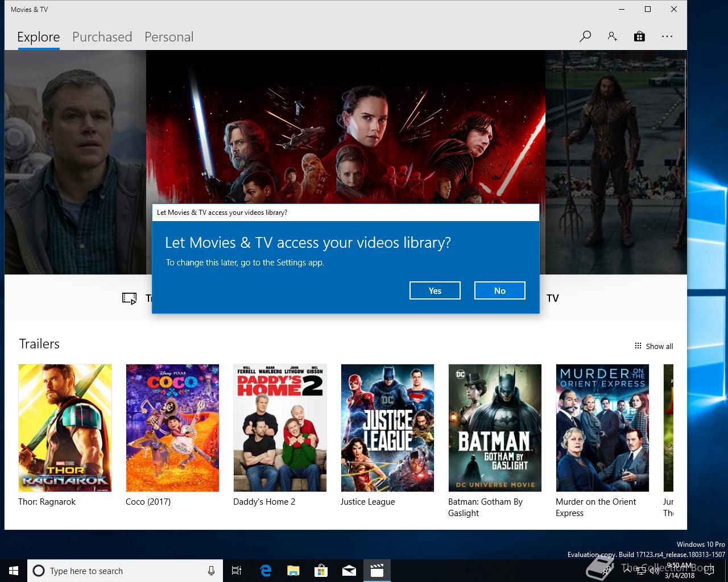Viewport: 728px width, 582px height.
Task: Select the Explore tab
Action: coord(38,37)
